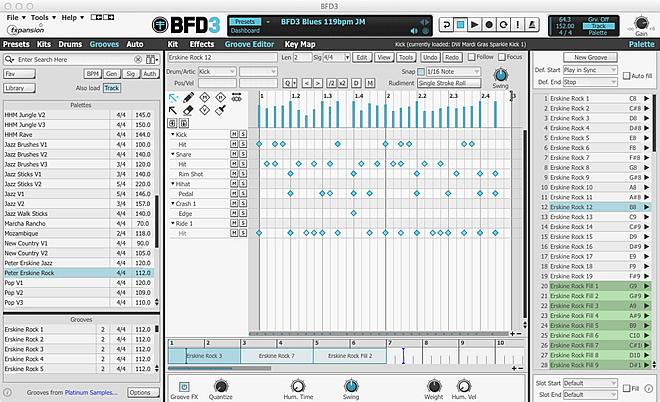The height and width of the screenshot is (402, 660).
Task: Switch to the Key Map tab
Action: point(300,44)
